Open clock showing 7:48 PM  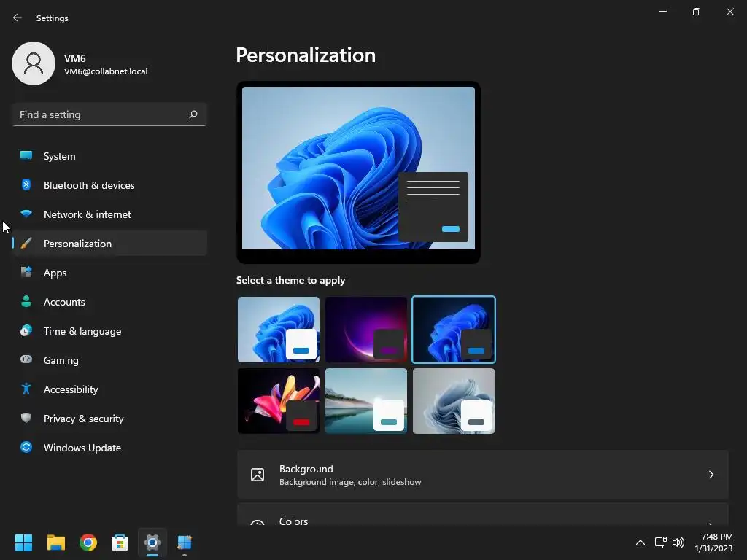pyautogui.click(x=713, y=542)
